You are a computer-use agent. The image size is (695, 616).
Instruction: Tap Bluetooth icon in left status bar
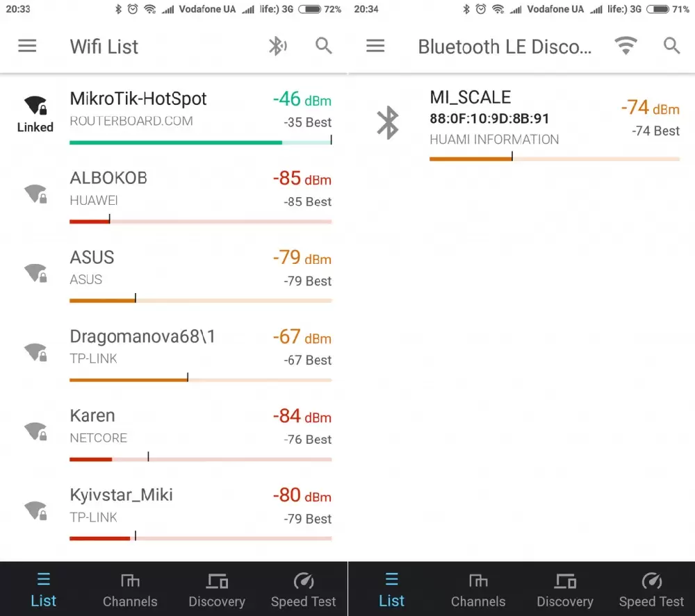(x=118, y=9)
